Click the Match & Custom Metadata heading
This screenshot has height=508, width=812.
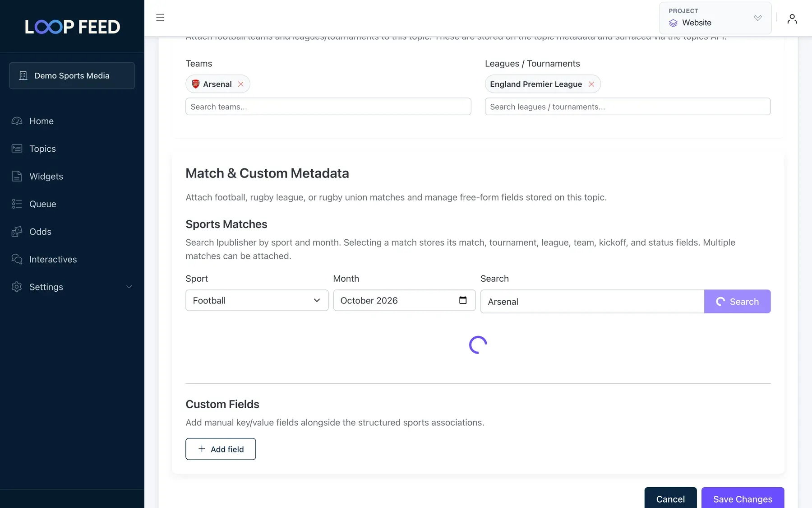click(267, 173)
